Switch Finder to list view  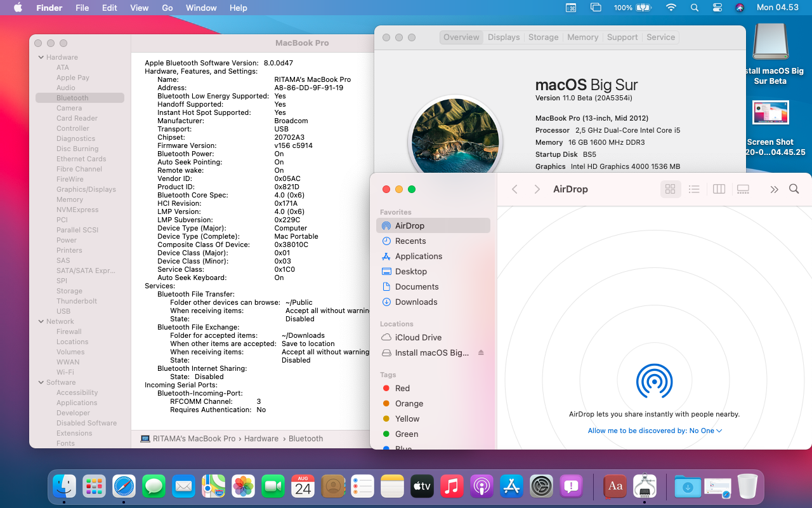694,189
